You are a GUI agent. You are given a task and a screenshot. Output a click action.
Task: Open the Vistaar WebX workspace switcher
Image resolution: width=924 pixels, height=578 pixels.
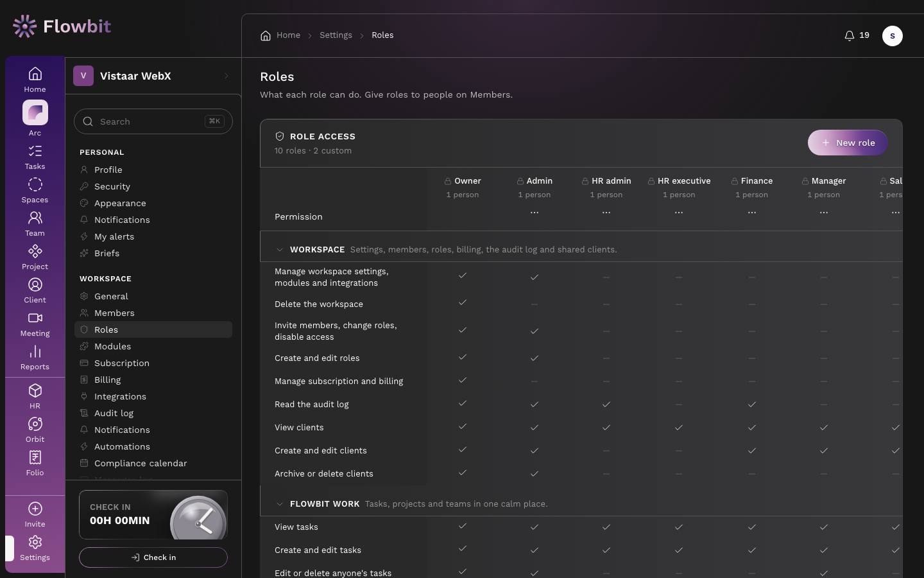(x=153, y=76)
